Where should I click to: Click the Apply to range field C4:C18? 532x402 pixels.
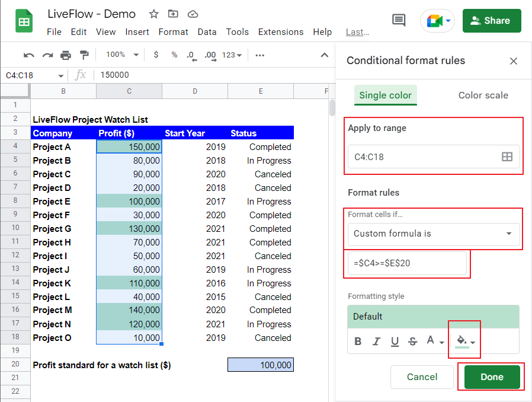point(434,157)
